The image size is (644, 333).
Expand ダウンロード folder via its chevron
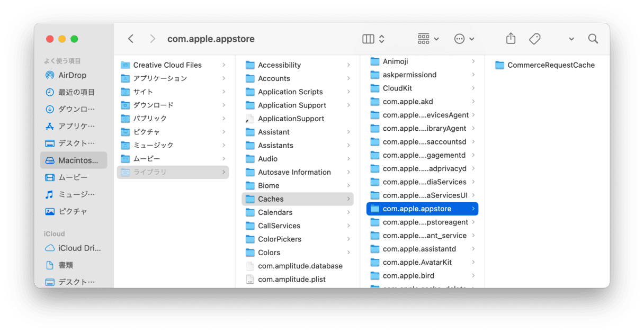click(x=223, y=105)
